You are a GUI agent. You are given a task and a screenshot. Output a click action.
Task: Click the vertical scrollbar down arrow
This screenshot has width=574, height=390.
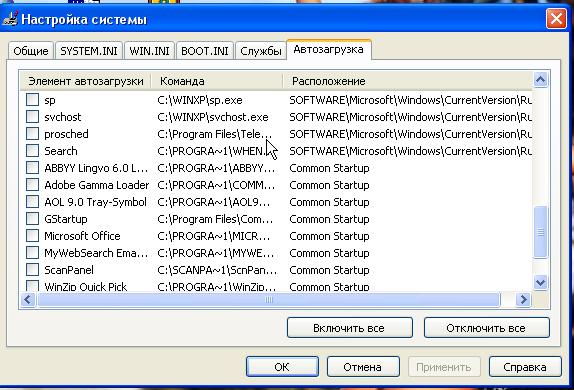(x=541, y=282)
